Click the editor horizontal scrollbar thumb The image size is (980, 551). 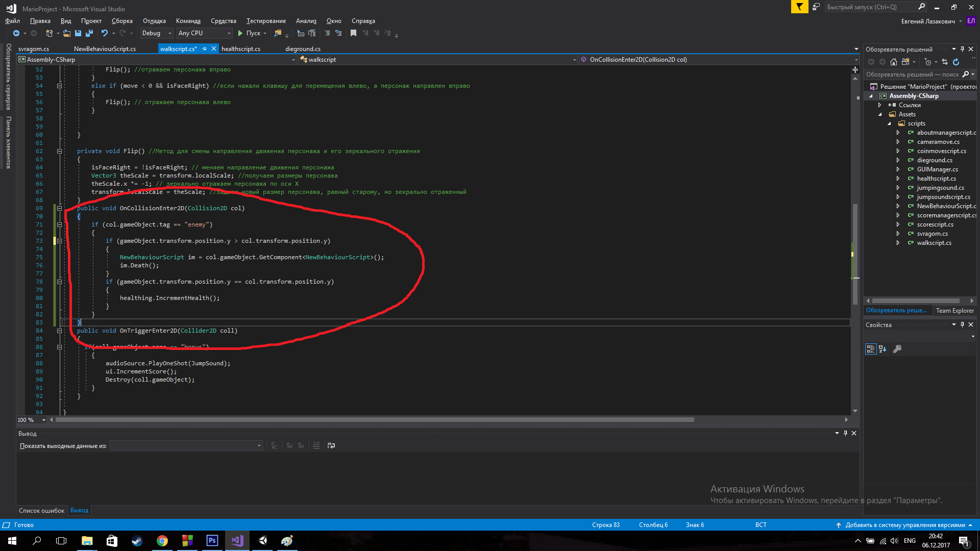375,420
